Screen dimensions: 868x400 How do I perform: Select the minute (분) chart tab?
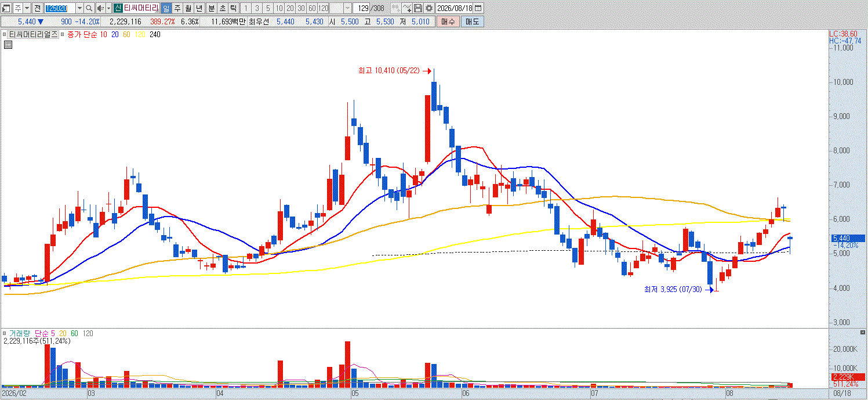(211, 8)
